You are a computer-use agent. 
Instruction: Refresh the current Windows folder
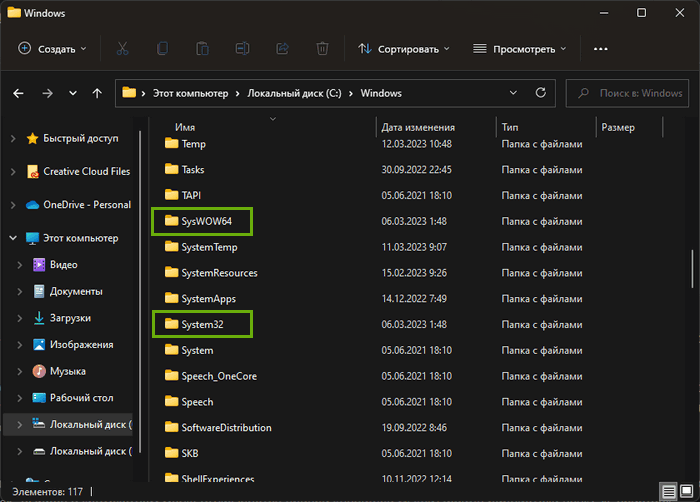coord(540,93)
